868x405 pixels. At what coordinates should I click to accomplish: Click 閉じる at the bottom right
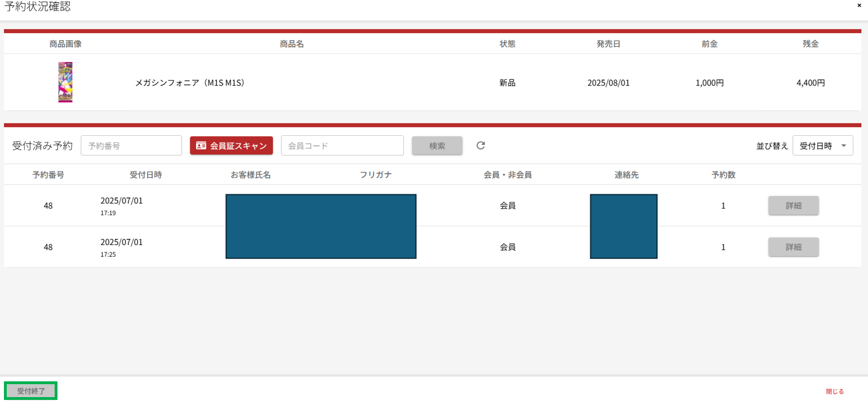[835, 391]
